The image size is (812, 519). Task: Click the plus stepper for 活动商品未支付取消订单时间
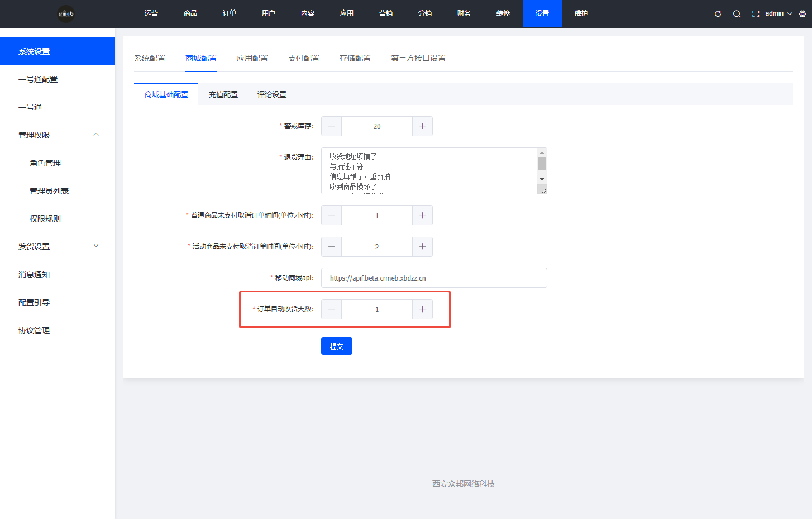[x=422, y=246]
